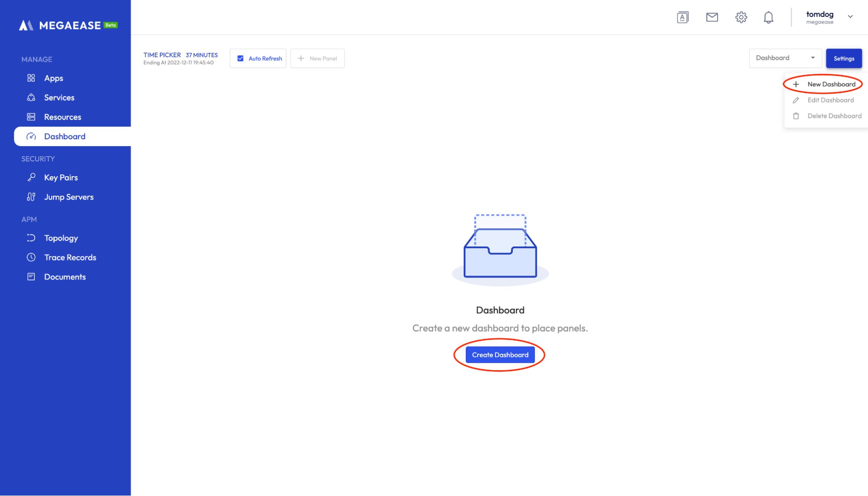The height and width of the screenshot is (496, 868).
Task: Click the notification bell icon
Action: [769, 17]
